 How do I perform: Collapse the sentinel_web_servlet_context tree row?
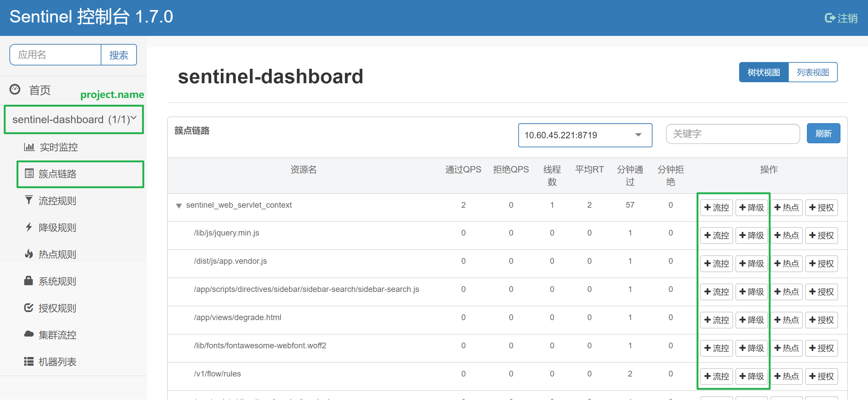click(x=179, y=206)
